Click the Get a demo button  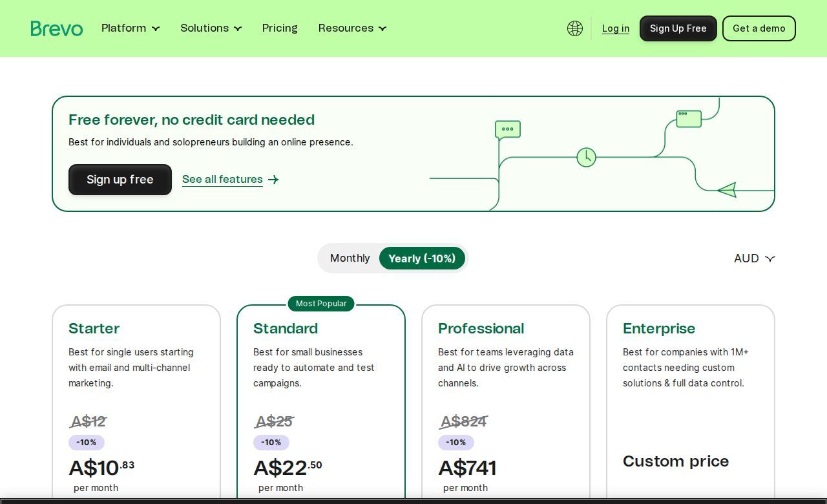point(759,28)
